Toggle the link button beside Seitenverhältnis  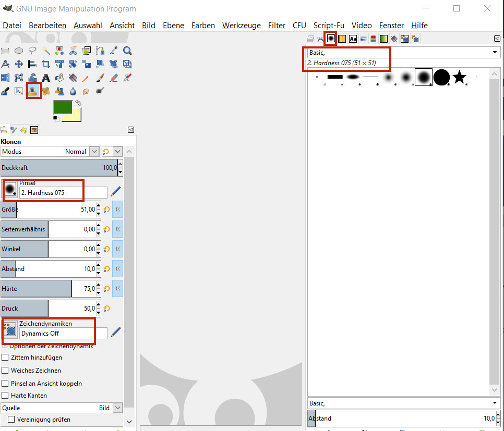coord(117,229)
